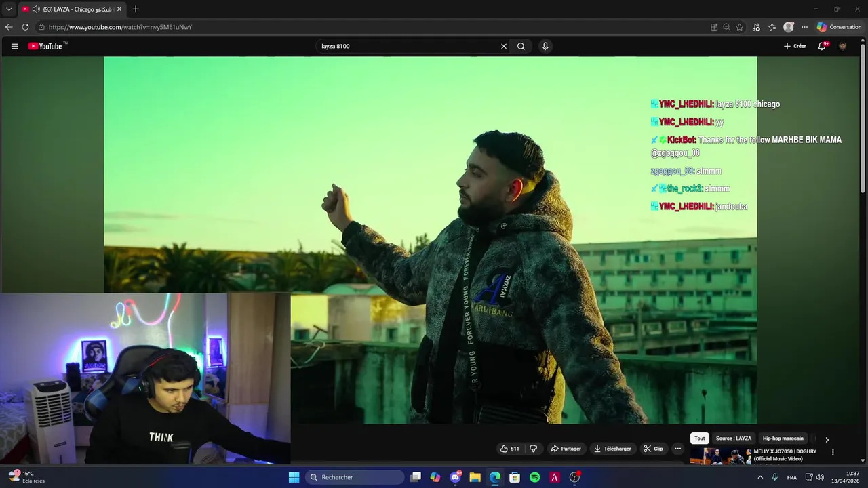Open the YouTube account avatar menu

point(843,46)
